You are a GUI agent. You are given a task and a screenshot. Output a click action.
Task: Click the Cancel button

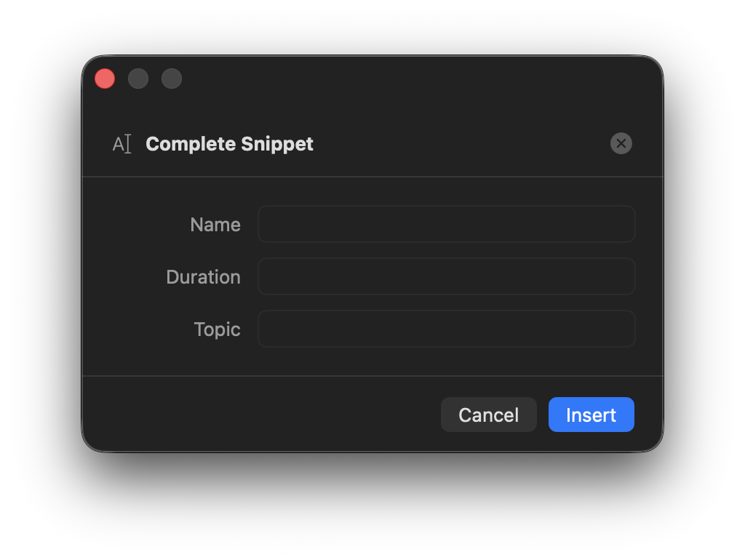(488, 415)
